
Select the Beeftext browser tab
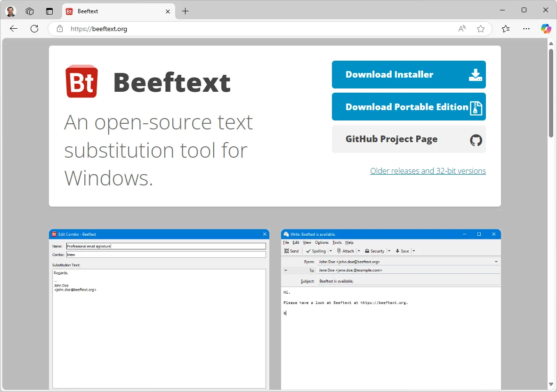(118, 11)
